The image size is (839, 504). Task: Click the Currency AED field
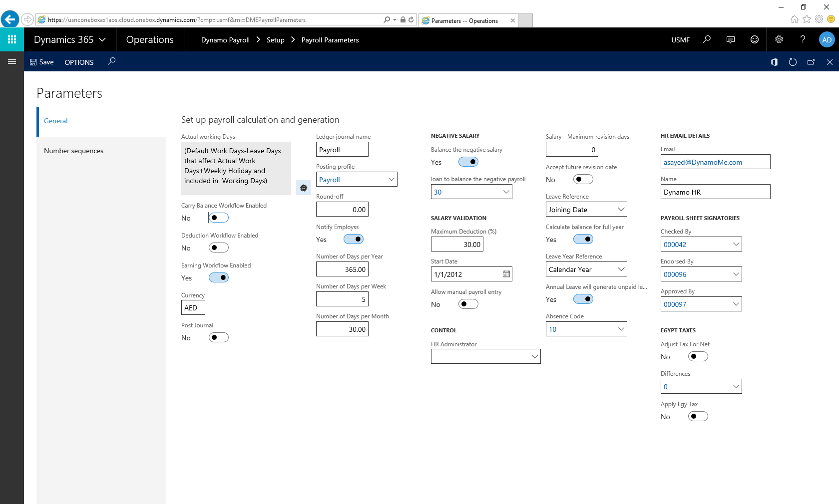point(193,307)
